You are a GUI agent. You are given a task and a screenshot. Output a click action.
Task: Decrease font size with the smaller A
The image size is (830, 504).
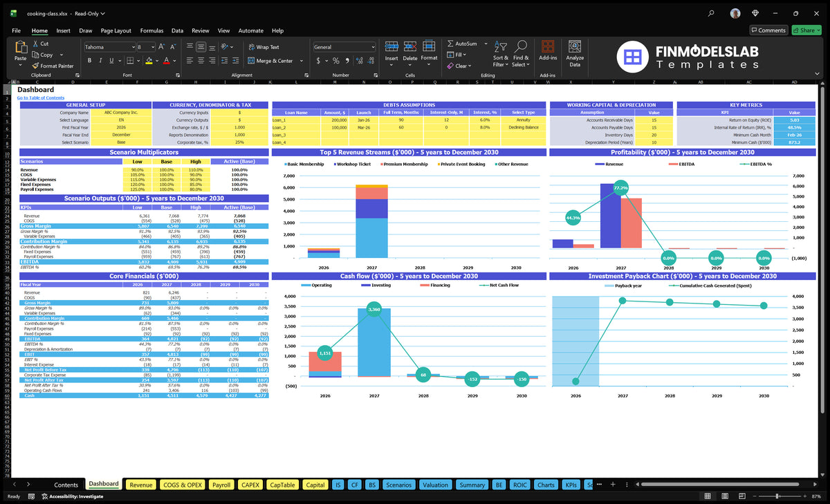pos(173,46)
